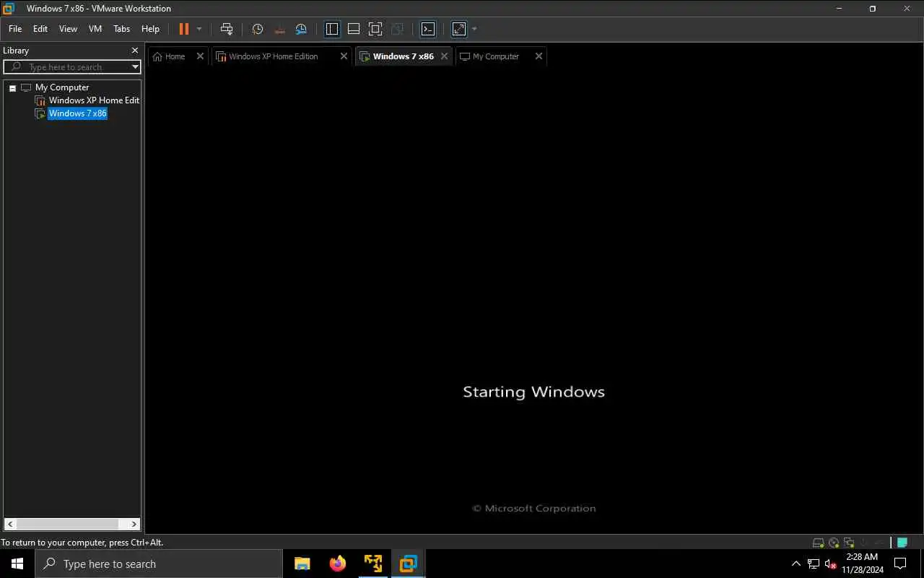Image resolution: width=924 pixels, height=578 pixels.
Task: Close the Library panel
Action: pos(134,51)
